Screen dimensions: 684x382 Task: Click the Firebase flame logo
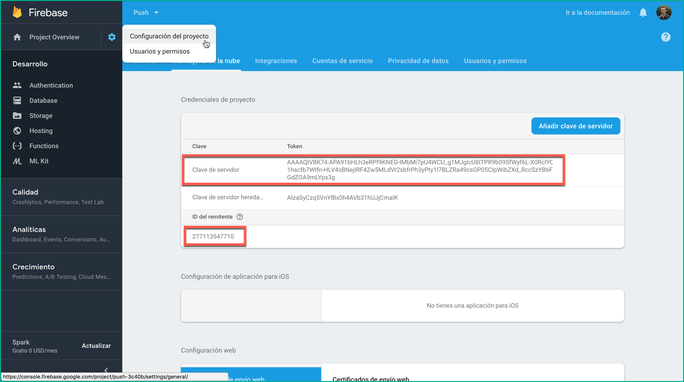(17, 12)
